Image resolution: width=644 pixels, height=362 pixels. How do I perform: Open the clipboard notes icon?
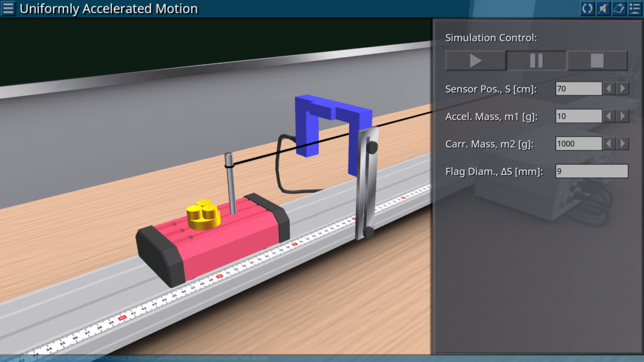pos(618,8)
